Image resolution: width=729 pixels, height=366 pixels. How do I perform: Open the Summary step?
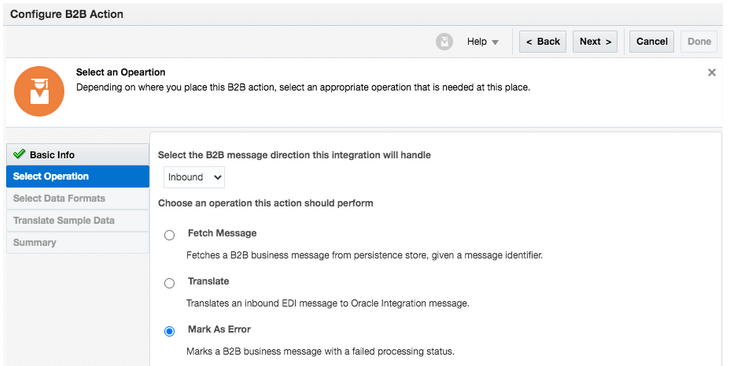(78, 242)
